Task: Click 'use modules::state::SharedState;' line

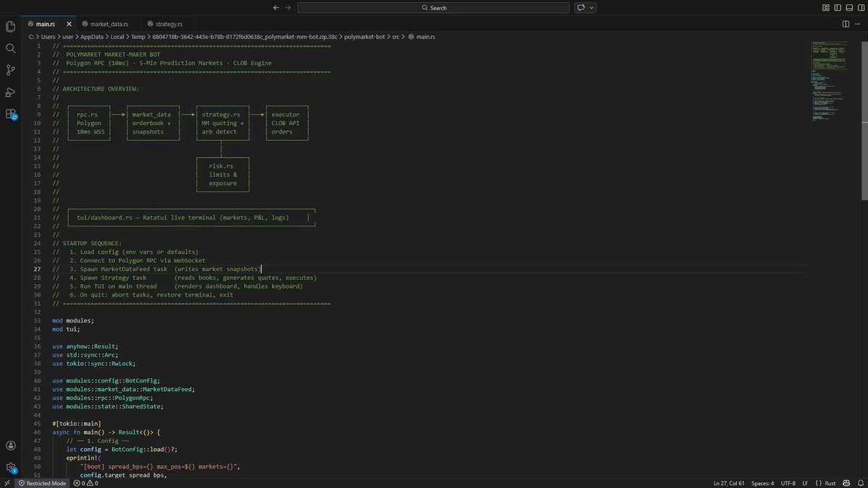Action: [x=108, y=406]
